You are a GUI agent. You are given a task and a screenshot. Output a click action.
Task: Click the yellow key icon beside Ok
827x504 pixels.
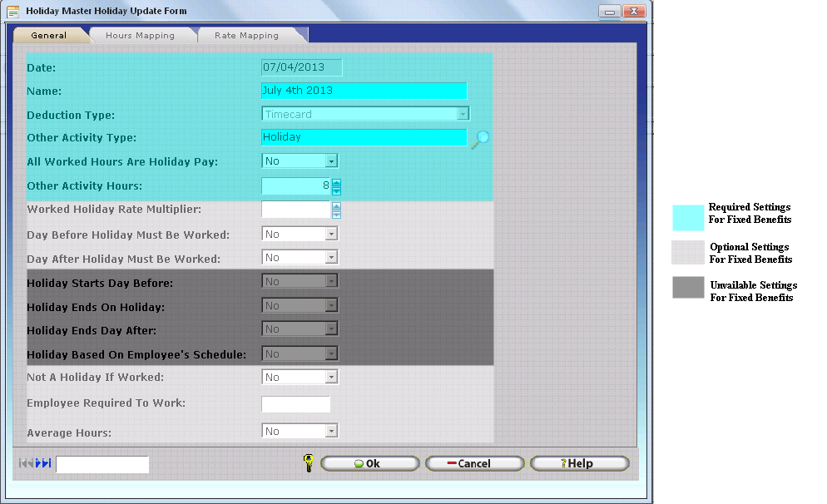coord(309,463)
